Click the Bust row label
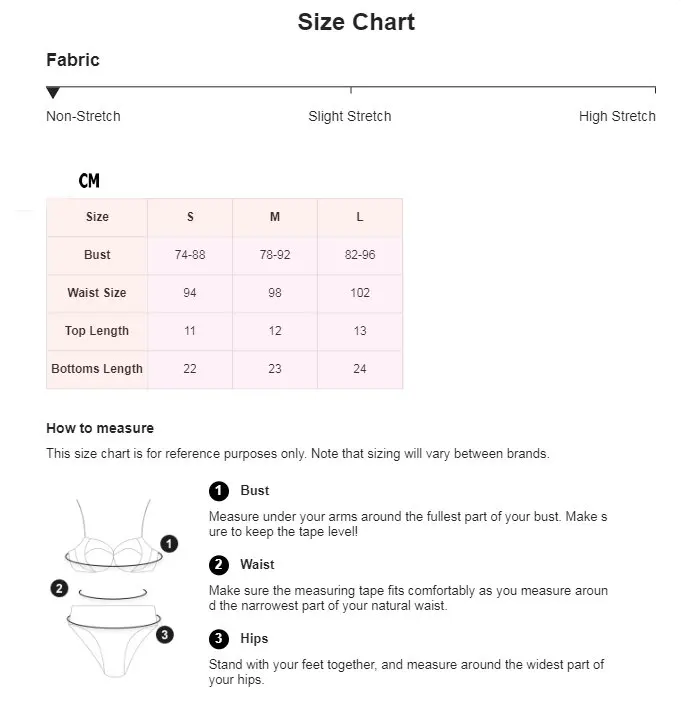Image resolution: width=685 pixels, height=715 pixels. pos(97,255)
